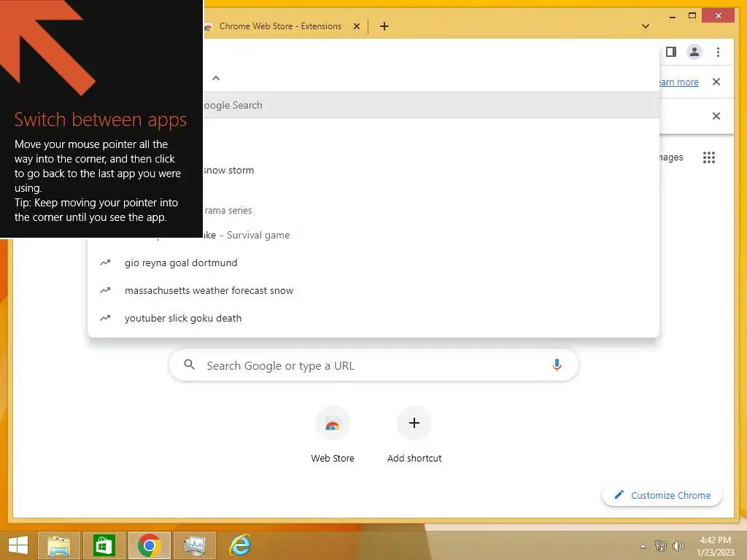Open the monitor app on the taskbar
This screenshot has width=747, height=560.
click(195, 545)
